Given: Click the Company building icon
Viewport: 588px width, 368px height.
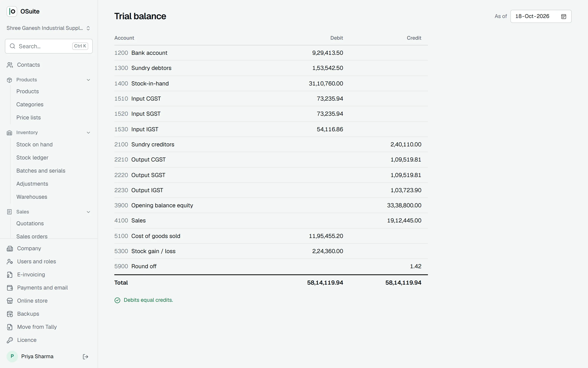Looking at the screenshot, I should click(x=10, y=248).
